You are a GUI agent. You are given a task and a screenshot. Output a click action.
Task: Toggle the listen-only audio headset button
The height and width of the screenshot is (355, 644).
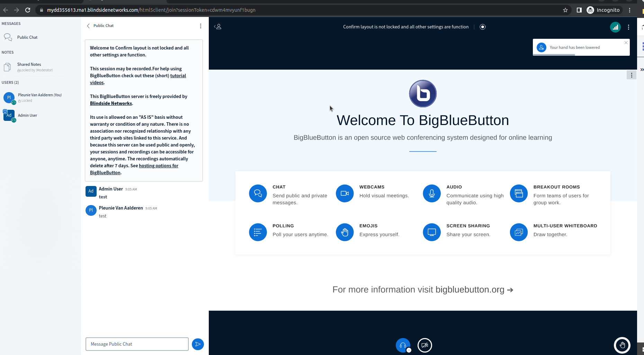[x=403, y=345]
